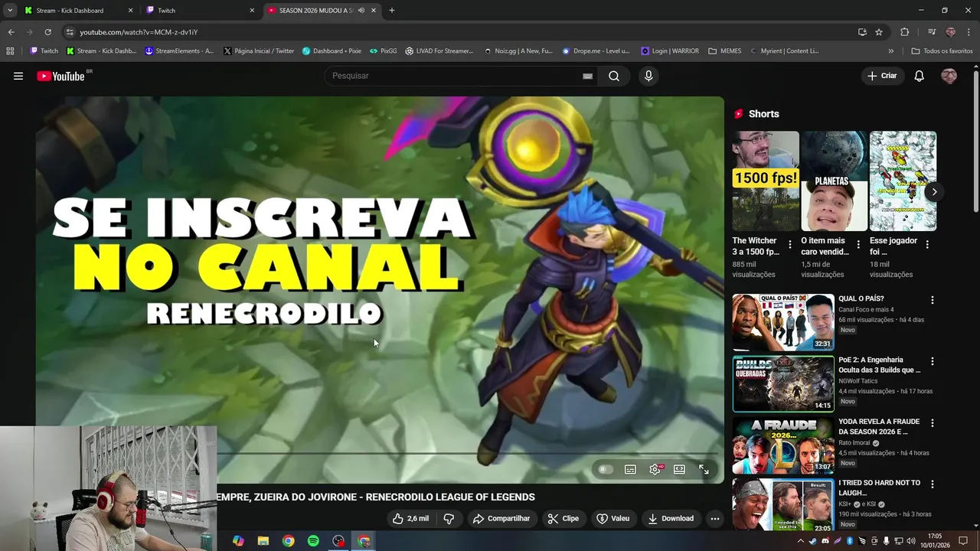Open the PixGG bookmark
The height and width of the screenshot is (551, 980).
click(x=384, y=51)
